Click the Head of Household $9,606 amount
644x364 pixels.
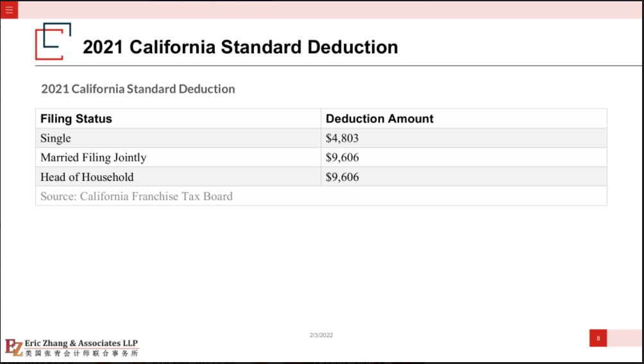[342, 177]
